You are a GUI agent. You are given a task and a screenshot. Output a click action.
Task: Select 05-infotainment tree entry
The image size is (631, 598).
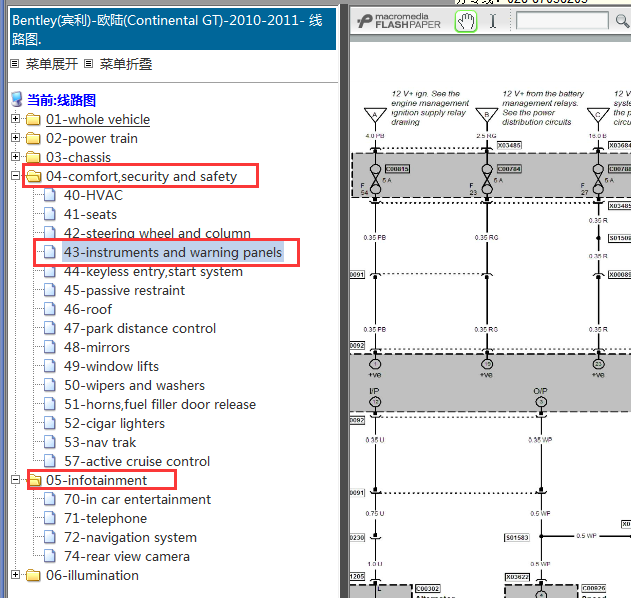97,480
